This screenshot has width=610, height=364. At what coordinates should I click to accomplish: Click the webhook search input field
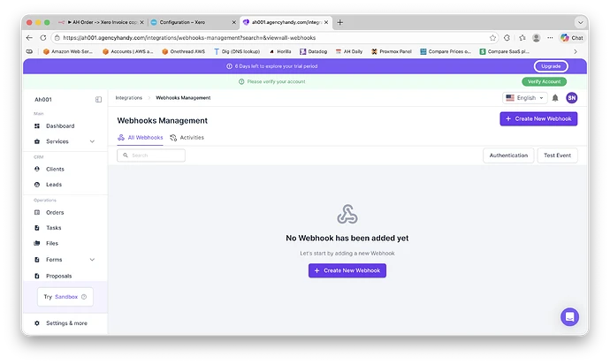[151, 155]
